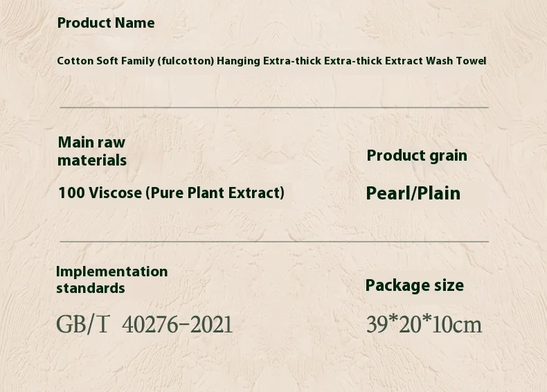Click the words 'Wash Towel' in product name

click(x=456, y=61)
